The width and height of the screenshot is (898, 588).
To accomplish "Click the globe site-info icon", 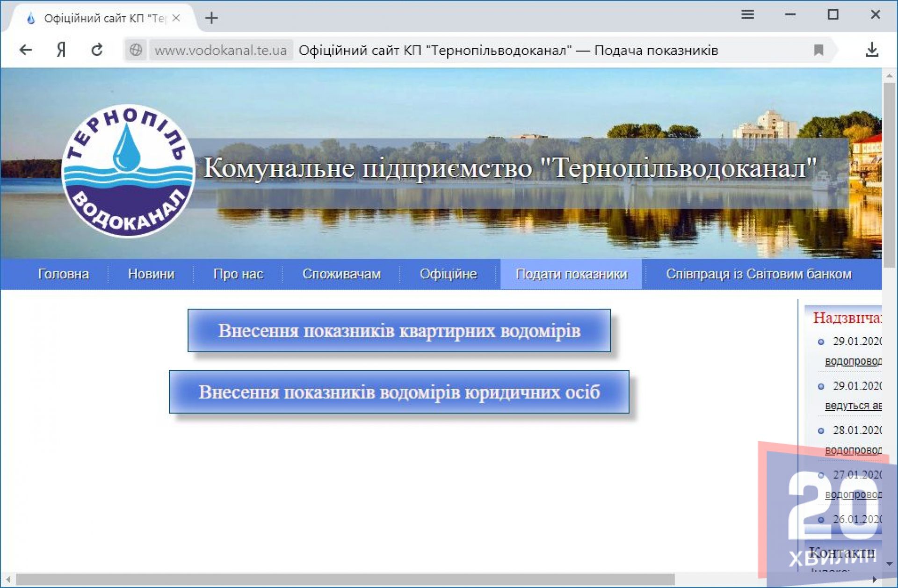I will [136, 50].
